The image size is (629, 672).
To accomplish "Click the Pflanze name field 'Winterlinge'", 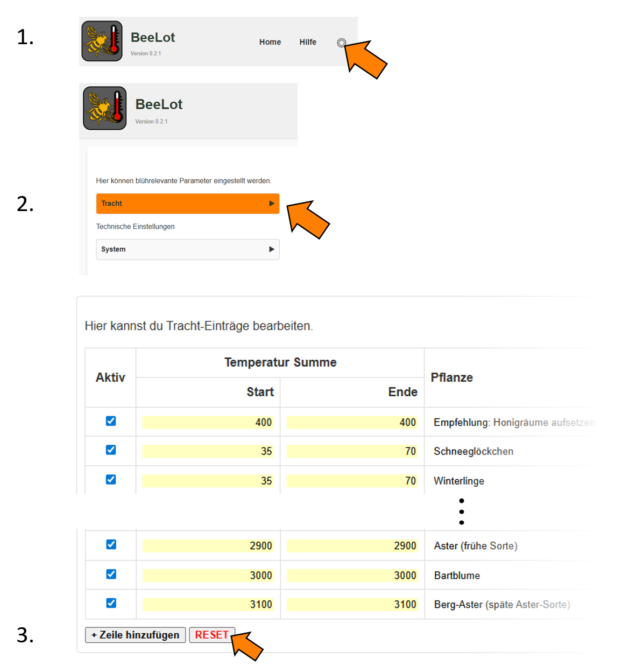I will [459, 481].
